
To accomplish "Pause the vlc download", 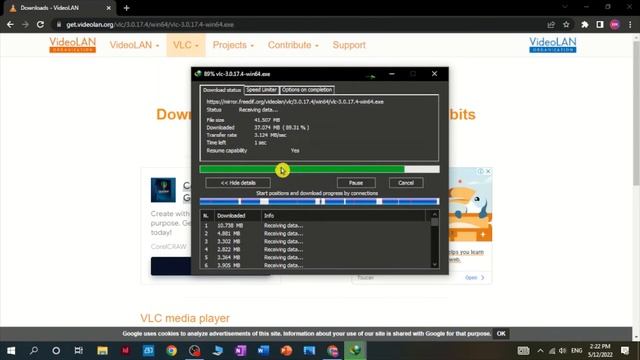I will [x=356, y=183].
